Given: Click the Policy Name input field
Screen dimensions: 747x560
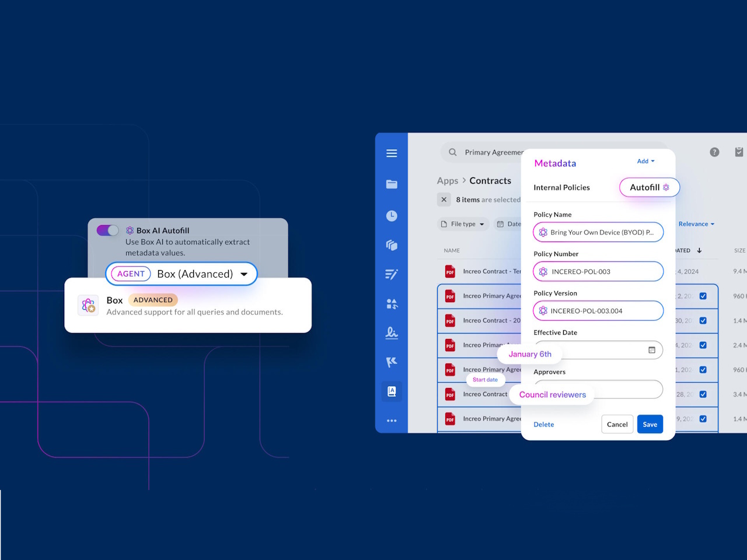Looking at the screenshot, I should pos(598,232).
